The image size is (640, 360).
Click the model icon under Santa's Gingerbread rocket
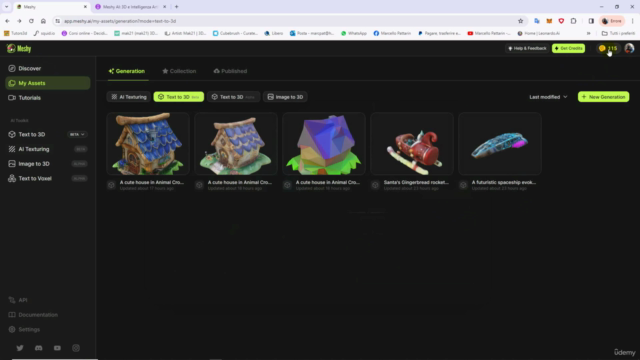click(x=375, y=185)
